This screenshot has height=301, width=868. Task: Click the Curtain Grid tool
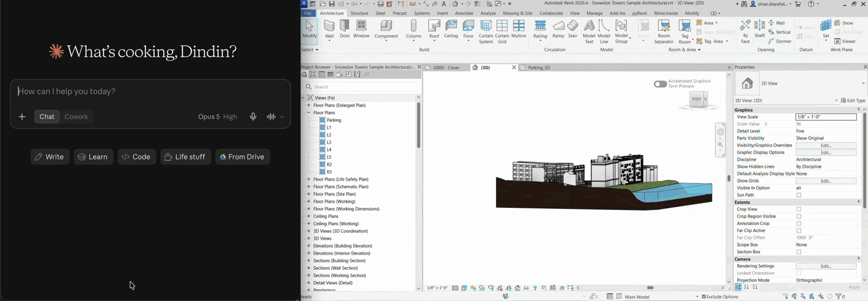click(502, 31)
